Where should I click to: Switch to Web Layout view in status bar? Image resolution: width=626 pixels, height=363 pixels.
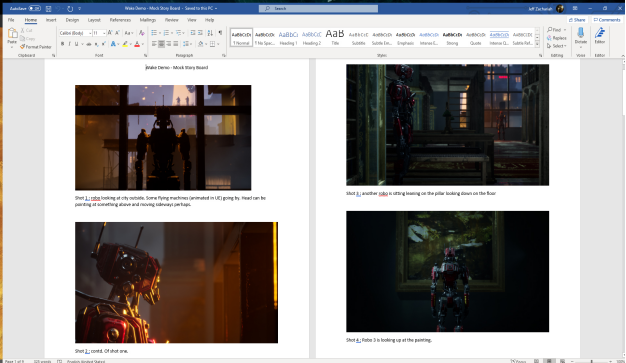pos(562,361)
